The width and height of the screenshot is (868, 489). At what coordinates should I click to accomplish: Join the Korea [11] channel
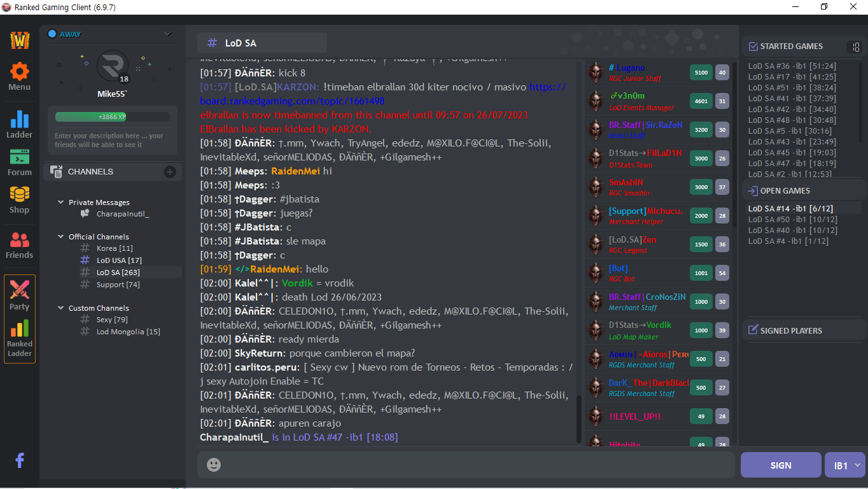point(115,248)
